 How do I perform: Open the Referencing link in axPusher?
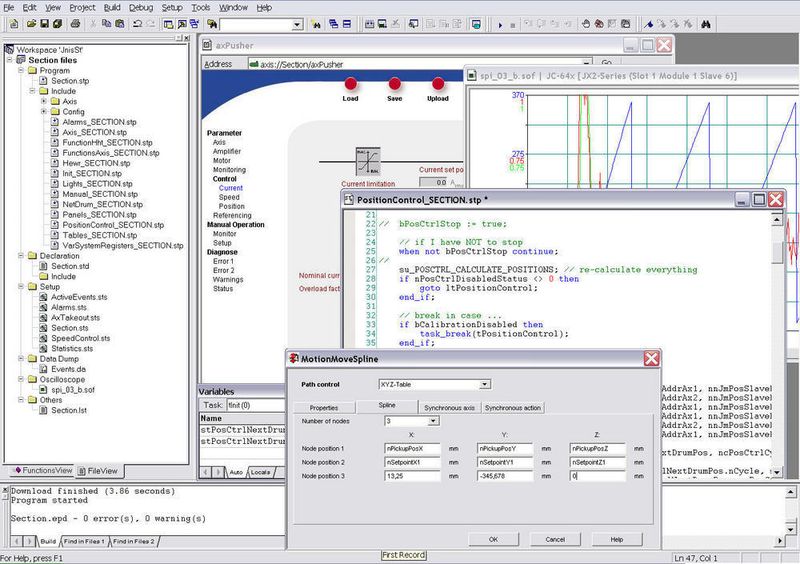click(232, 215)
